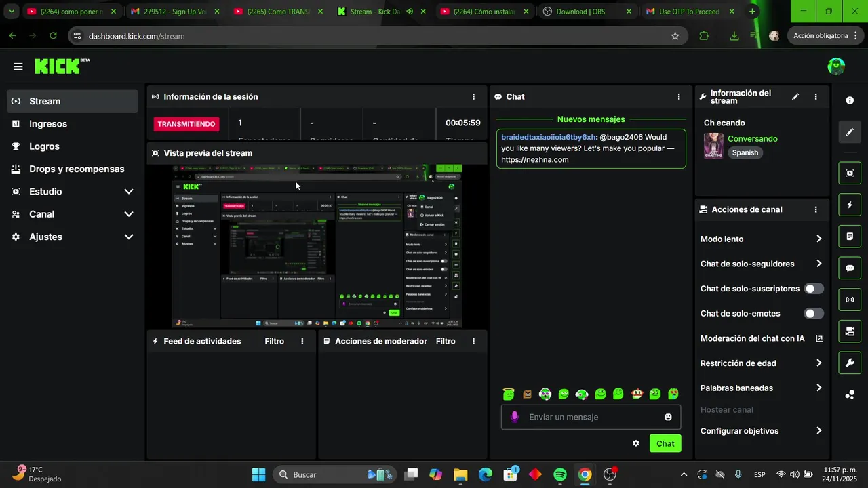Switch to the Download | OBS browser tab
This screenshot has width=868, height=488.
click(x=588, y=12)
